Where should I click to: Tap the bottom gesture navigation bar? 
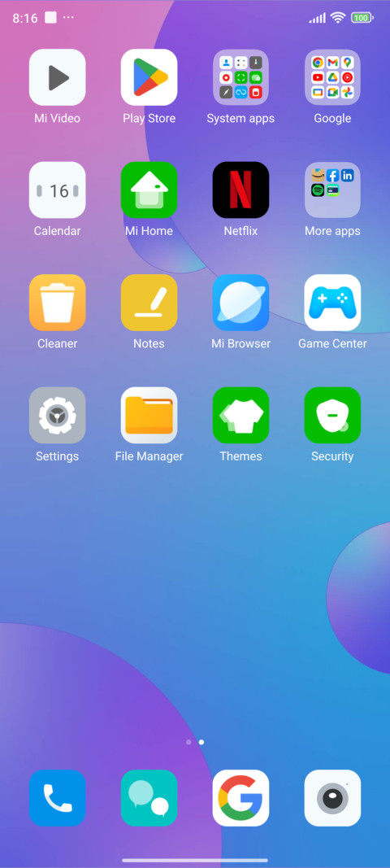pyautogui.click(x=195, y=860)
